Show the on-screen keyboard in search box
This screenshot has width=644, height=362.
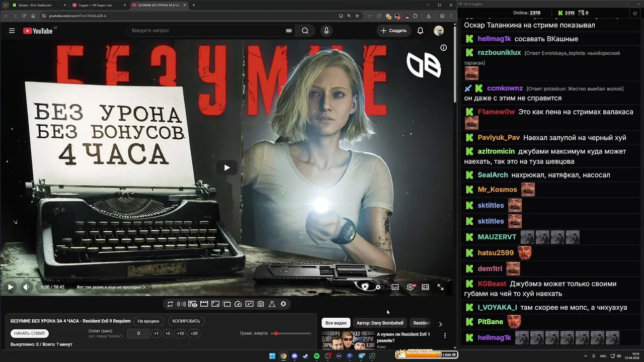click(x=289, y=31)
